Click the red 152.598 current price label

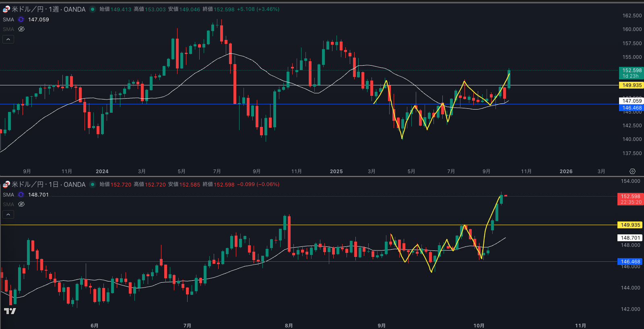click(630, 199)
